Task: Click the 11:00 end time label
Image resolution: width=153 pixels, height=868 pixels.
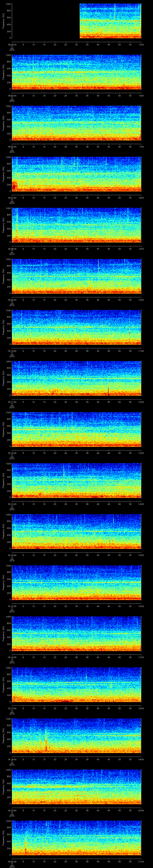Action: (141, 351)
